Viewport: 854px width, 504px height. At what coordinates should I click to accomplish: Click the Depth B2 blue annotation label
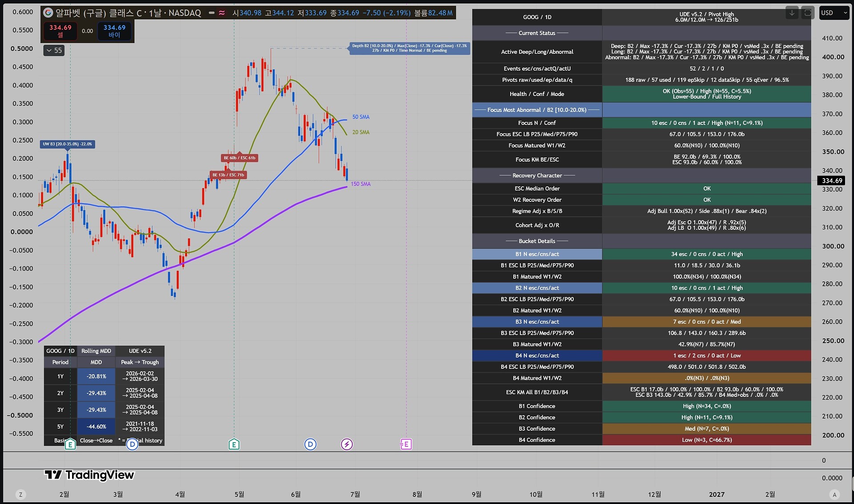click(410, 48)
